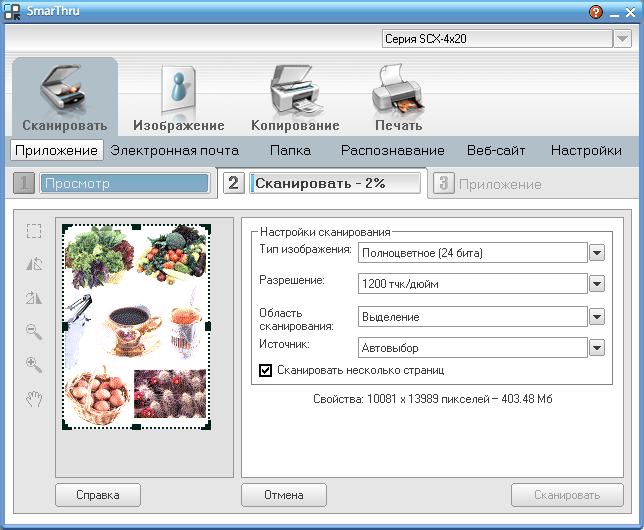Select the hand pan tool
Image resolution: width=644 pixels, height=530 pixels.
pyautogui.click(x=34, y=399)
